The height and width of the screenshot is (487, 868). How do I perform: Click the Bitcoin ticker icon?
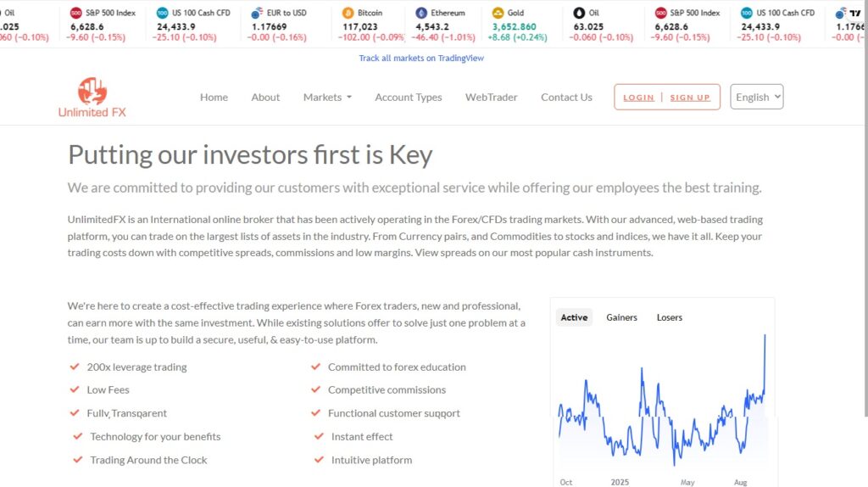coord(348,14)
